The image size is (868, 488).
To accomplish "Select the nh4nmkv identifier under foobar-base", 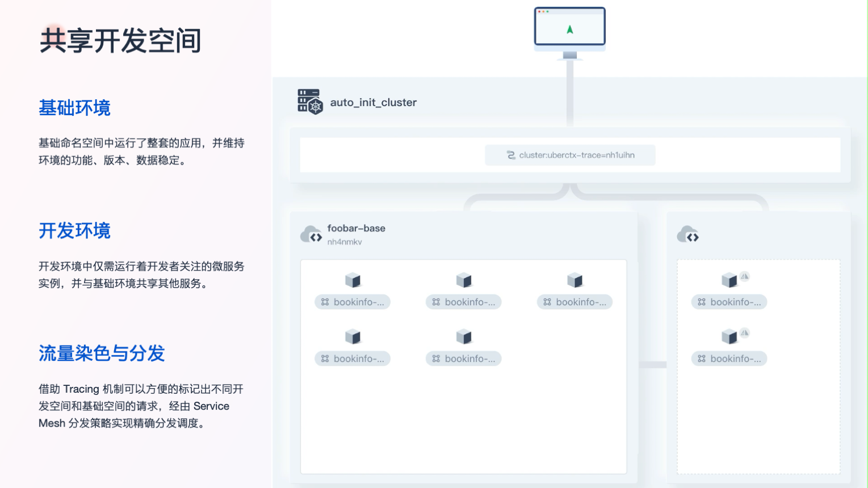I will (x=345, y=242).
